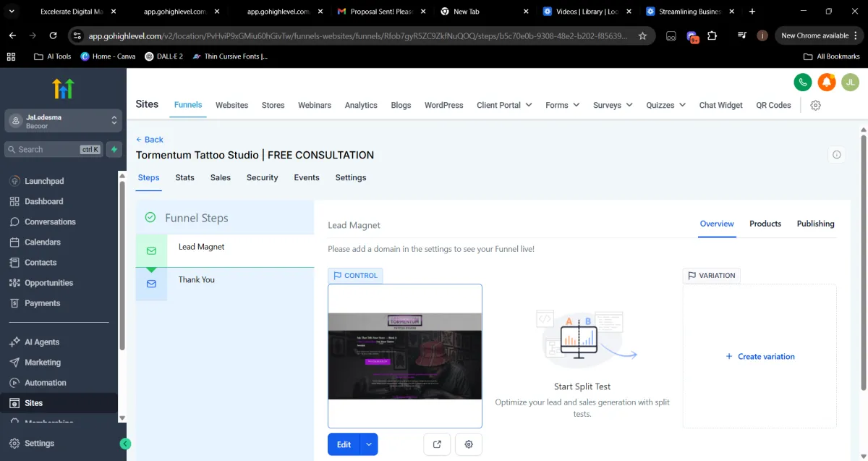
Task: Click the sidebar Search field
Action: tap(54, 149)
